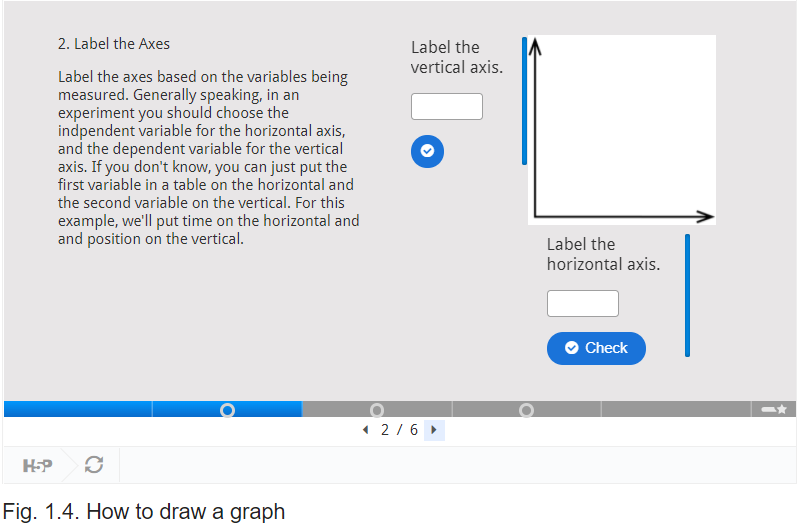The width and height of the screenshot is (803, 528).
Task: Click the vertical axis label input field
Action: click(447, 107)
